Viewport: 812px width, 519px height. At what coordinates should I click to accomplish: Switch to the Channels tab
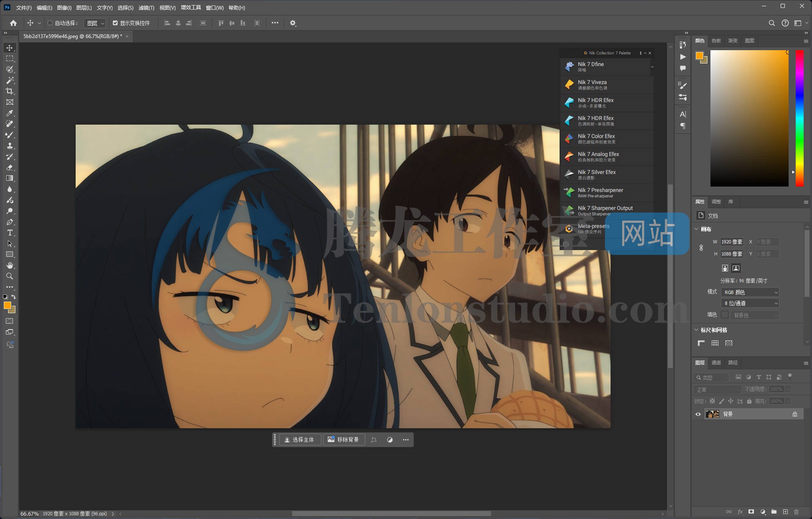pos(716,363)
